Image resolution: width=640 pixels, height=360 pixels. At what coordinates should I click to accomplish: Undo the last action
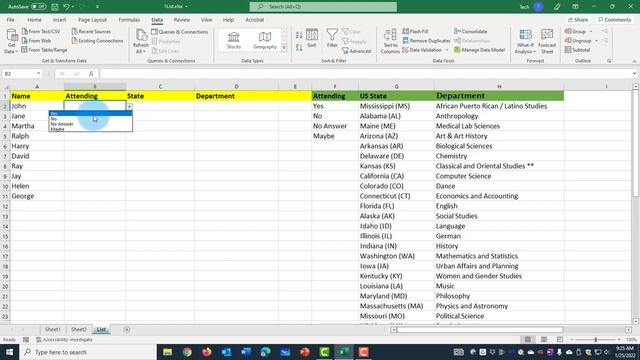pos(66,7)
